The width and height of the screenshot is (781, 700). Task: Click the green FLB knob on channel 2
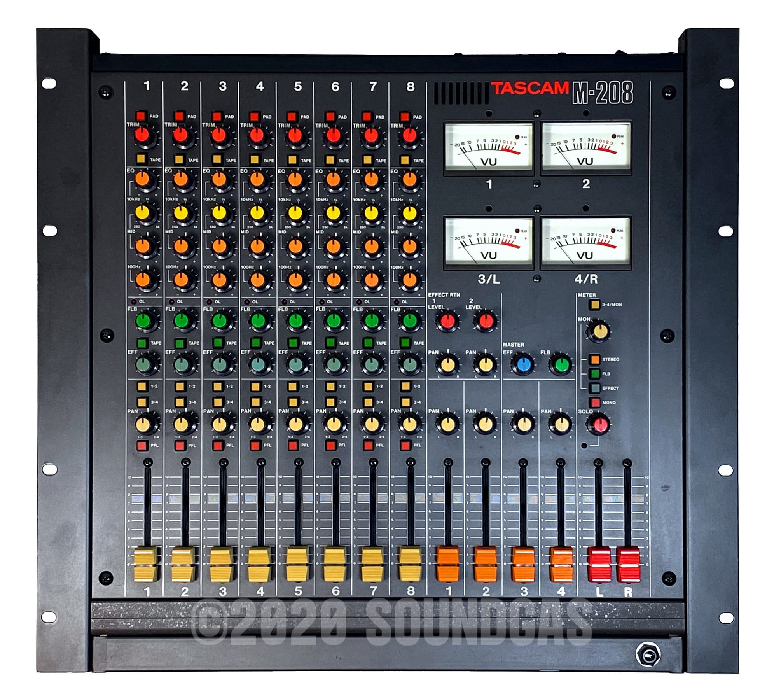[x=182, y=320]
